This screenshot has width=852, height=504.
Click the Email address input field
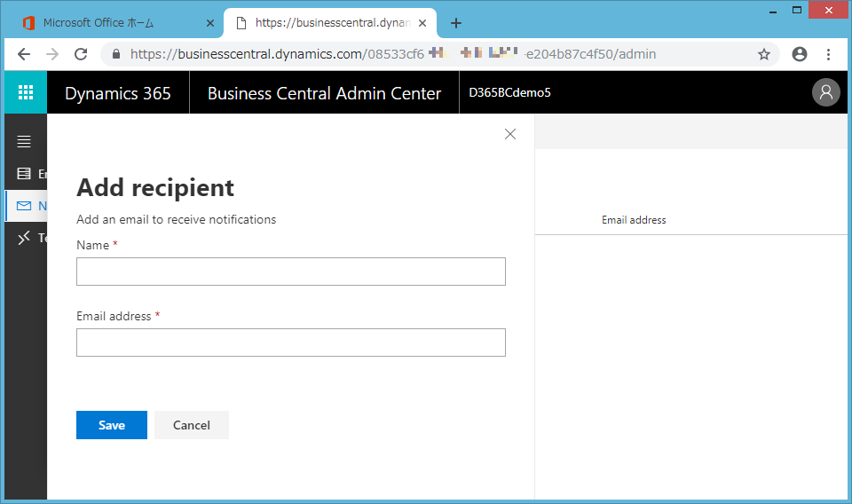[291, 343]
